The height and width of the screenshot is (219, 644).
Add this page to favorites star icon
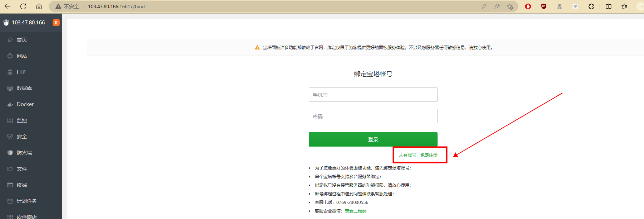tap(510, 6)
